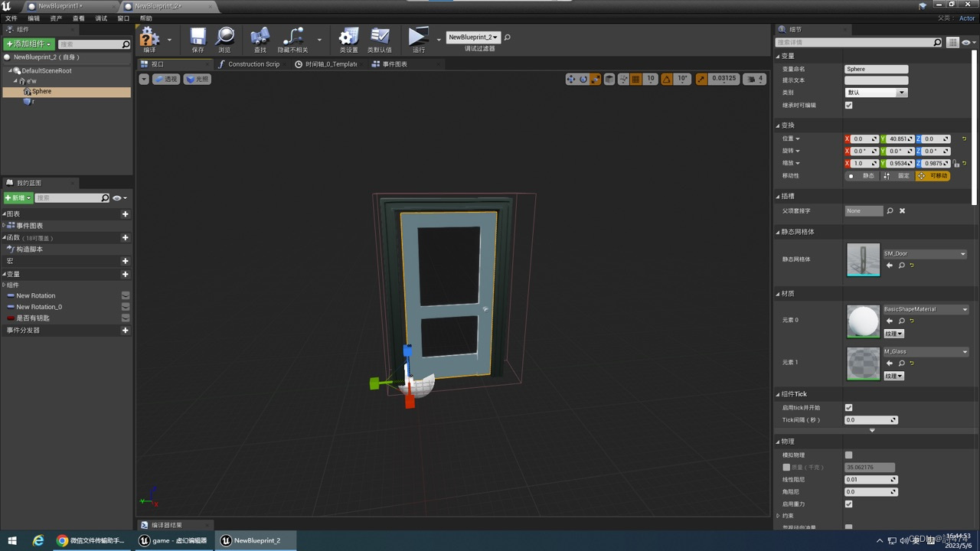Click the 浏览 (Browse) magnifier icon
This screenshot has width=980, height=551.
(225, 36)
